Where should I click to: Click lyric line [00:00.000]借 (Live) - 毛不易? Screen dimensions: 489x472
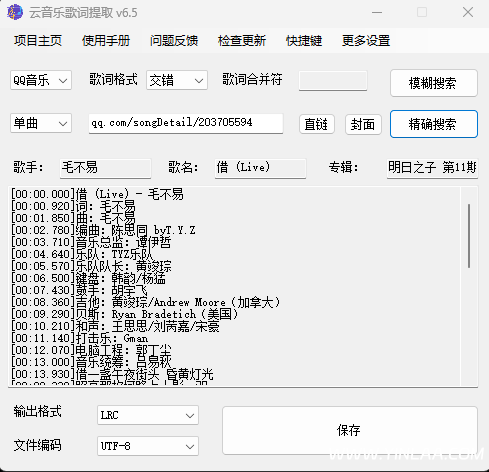click(97, 194)
